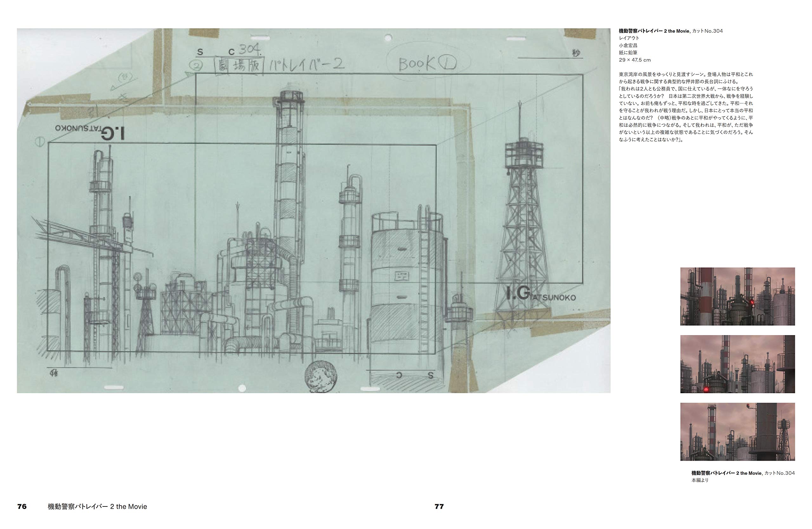Click the circled BOOK 1 annotation

(428, 64)
